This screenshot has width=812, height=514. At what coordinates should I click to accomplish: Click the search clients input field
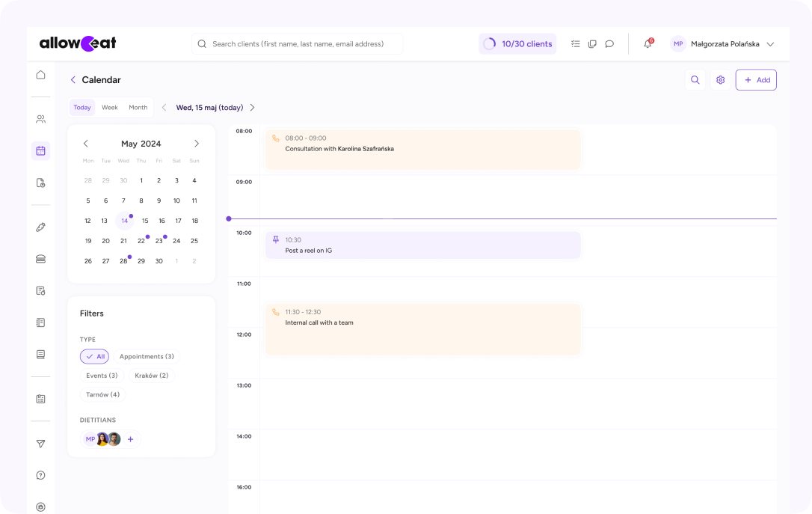click(298, 44)
